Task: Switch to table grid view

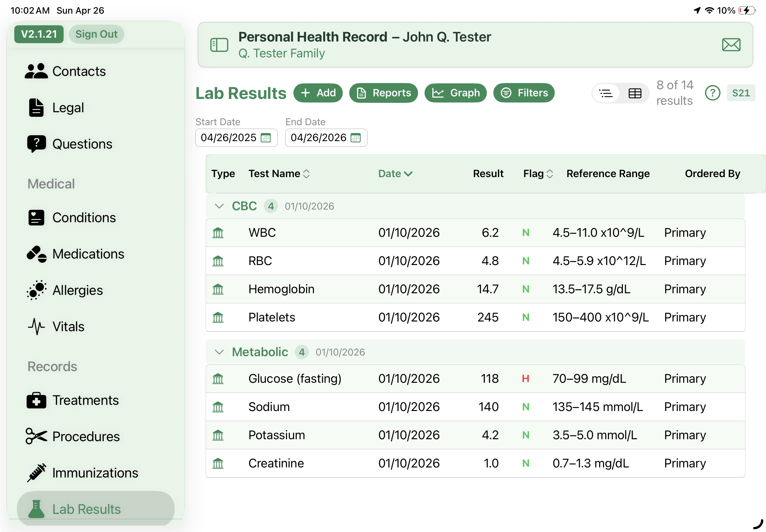Action: (x=635, y=93)
